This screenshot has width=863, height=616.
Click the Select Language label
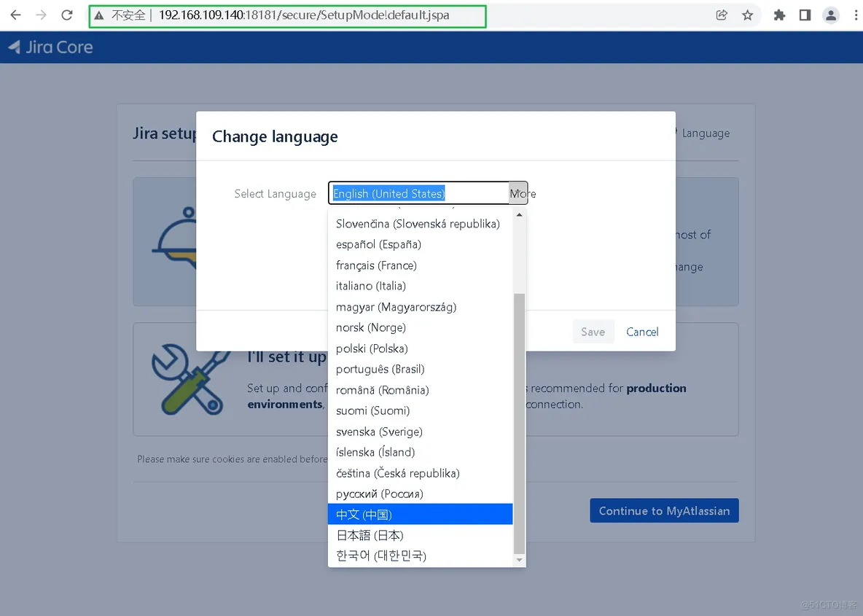click(276, 194)
